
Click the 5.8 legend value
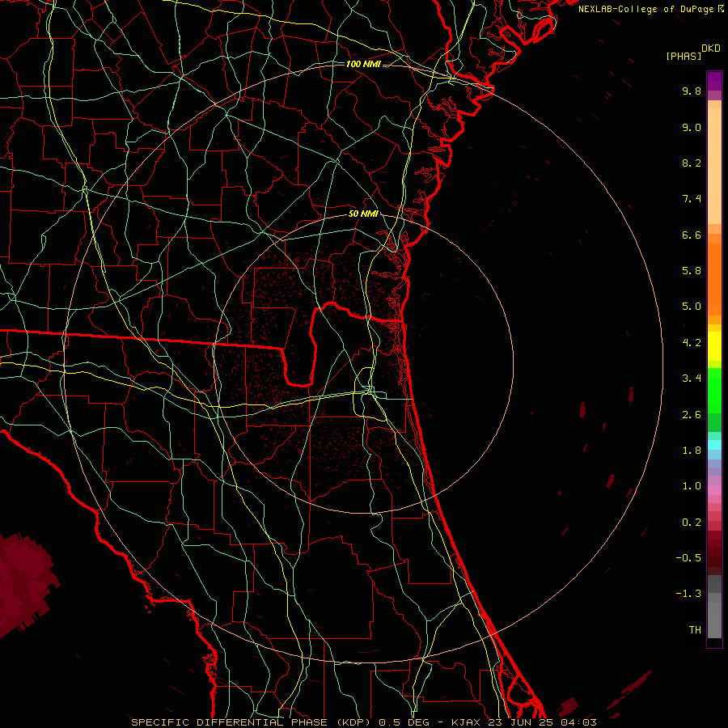(x=692, y=271)
